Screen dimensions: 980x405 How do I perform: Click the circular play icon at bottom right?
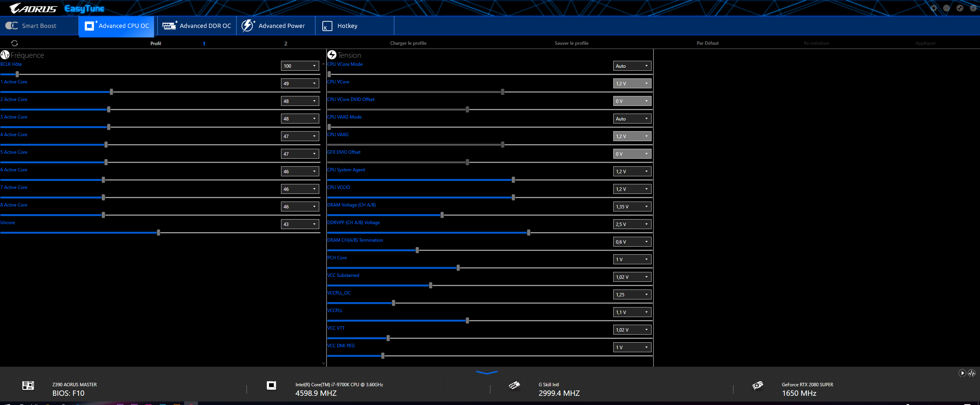(962, 373)
